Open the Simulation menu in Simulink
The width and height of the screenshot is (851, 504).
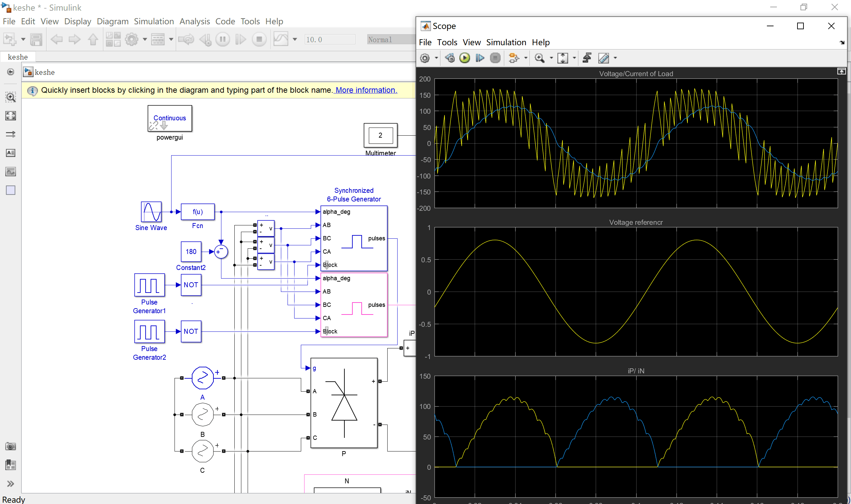coord(154,21)
